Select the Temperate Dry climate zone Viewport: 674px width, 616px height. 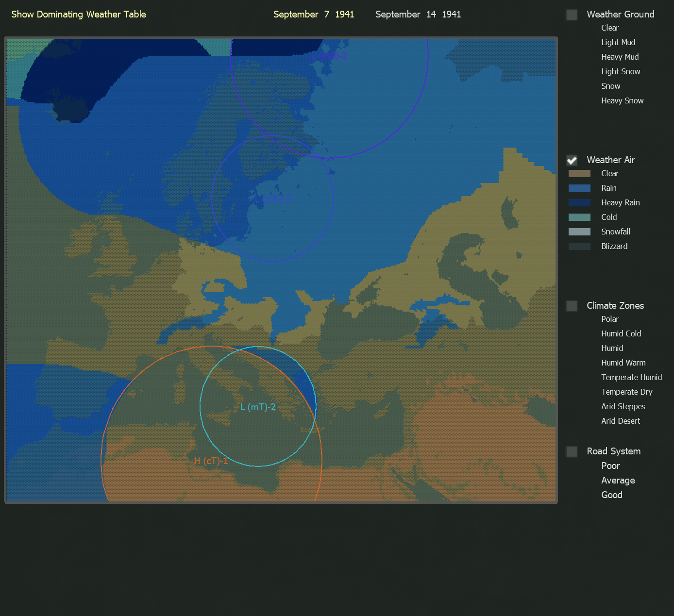pos(627,392)
